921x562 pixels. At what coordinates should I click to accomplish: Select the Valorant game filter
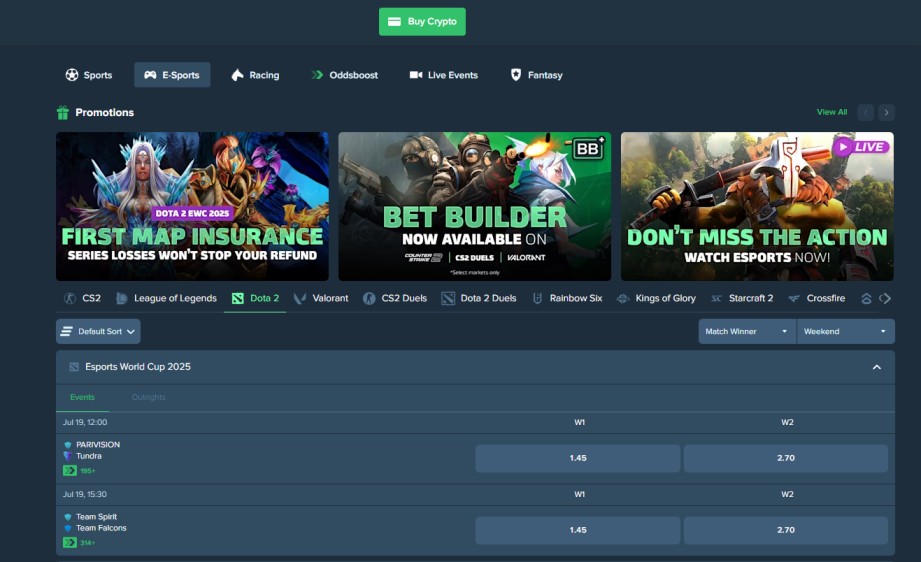coord(321,298)
